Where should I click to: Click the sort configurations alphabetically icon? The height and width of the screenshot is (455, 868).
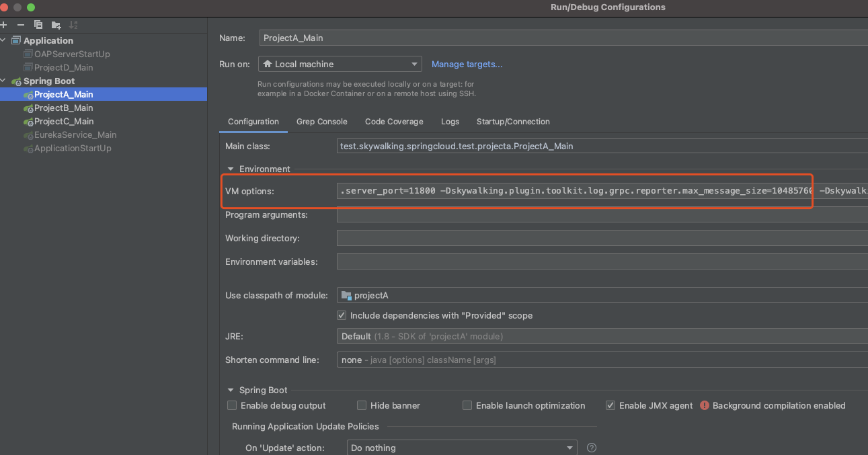[73, 25]
